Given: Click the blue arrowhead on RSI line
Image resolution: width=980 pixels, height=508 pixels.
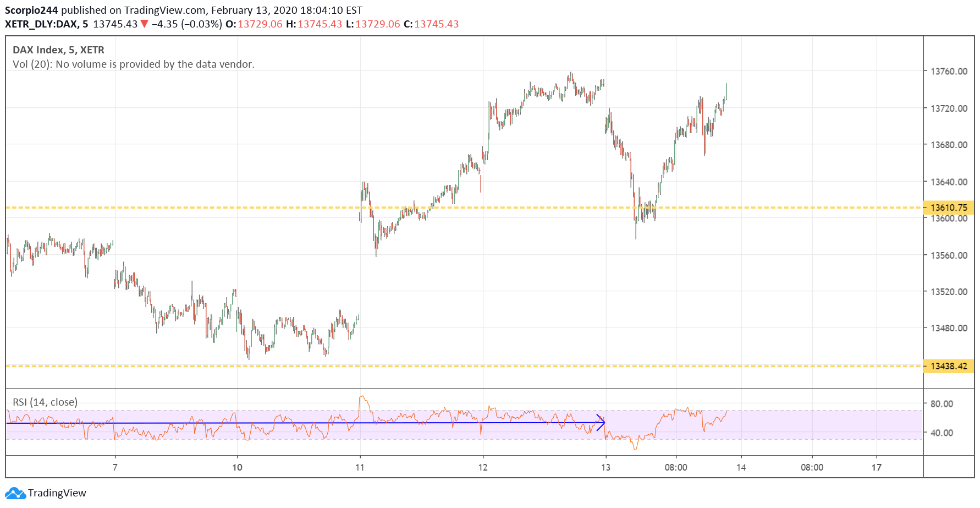Looking at the screenshot, I should pyautogui.click(x=601, y=423).
